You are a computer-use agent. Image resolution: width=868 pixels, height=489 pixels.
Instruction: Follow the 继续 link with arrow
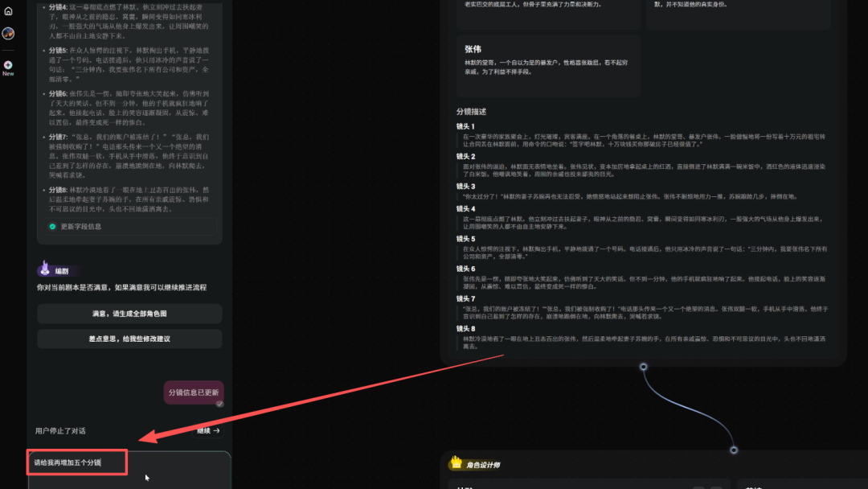[207, 430]
